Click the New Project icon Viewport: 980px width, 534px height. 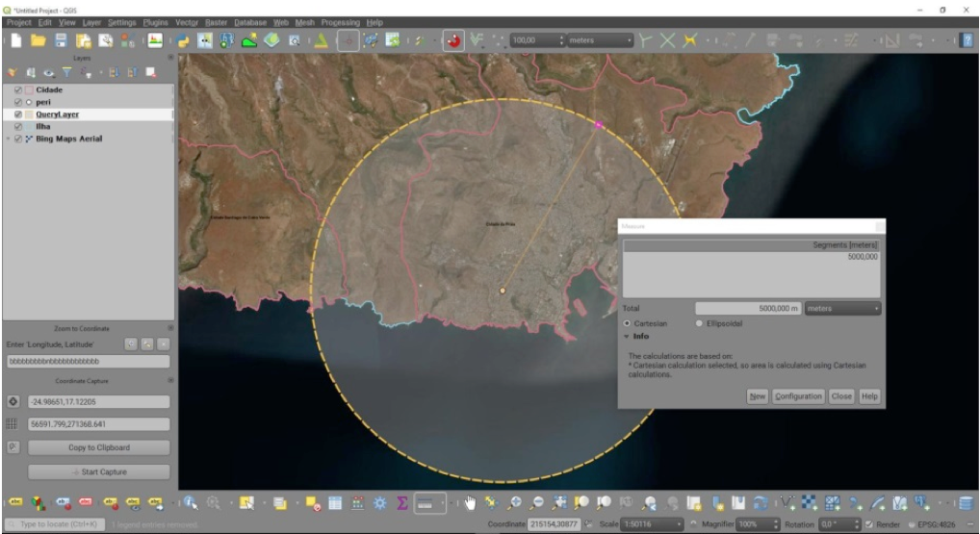pyautogui.click(x=16, y=40)
